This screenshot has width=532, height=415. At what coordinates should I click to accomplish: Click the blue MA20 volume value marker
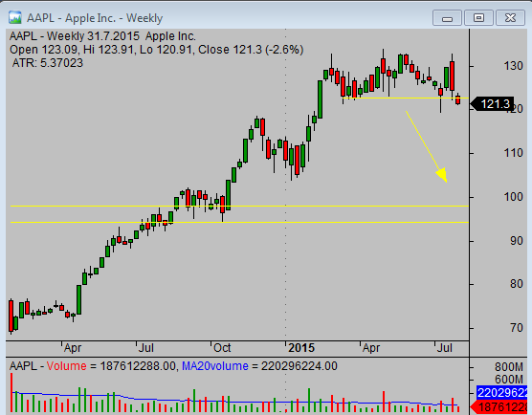tap(501, 393)
